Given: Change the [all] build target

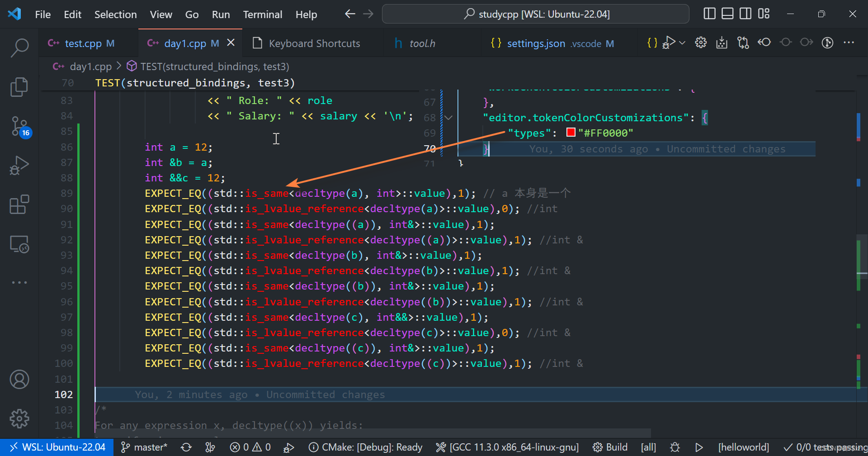Looking at the screenshot, I should (648, 447).
